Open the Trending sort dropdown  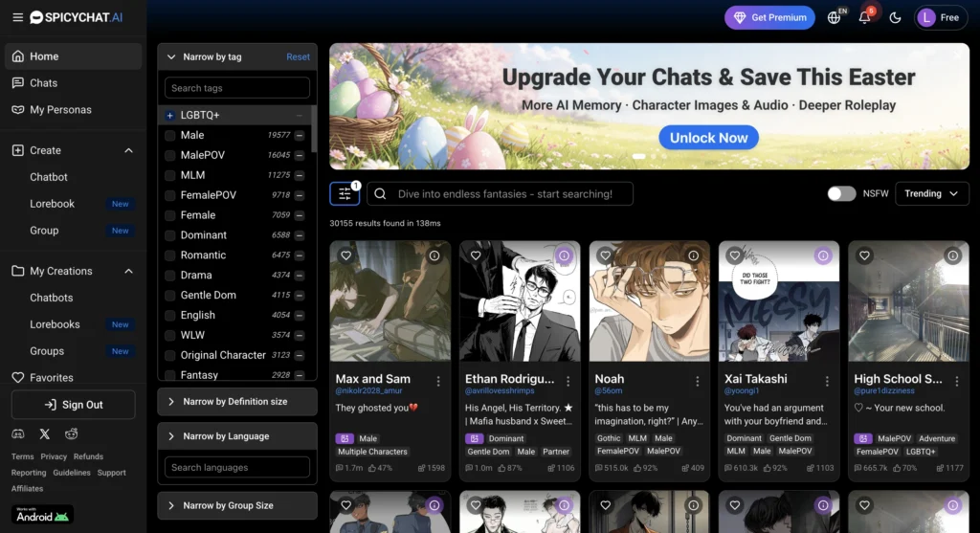[x=931, y=193]
